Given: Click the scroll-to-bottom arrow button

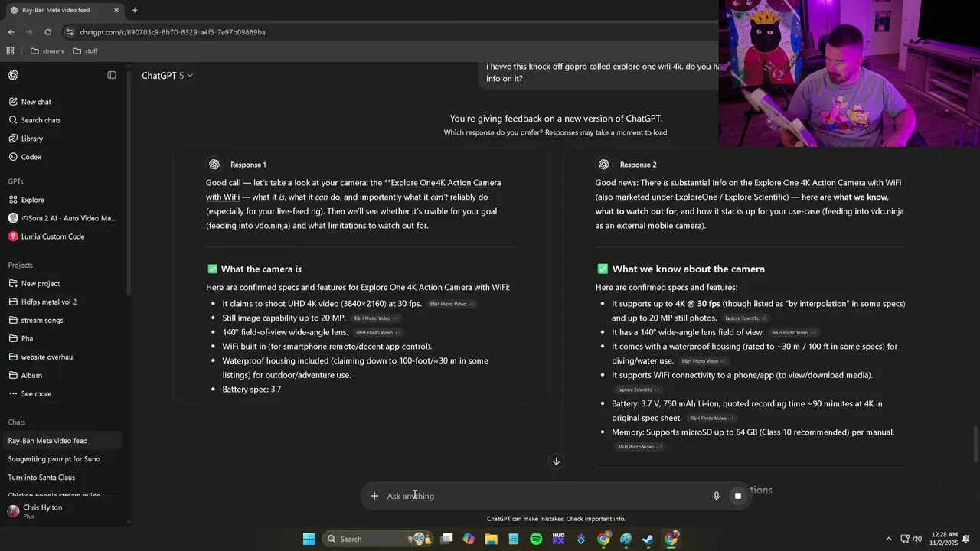Looking at the screenshot, I should tap(557, 461).
